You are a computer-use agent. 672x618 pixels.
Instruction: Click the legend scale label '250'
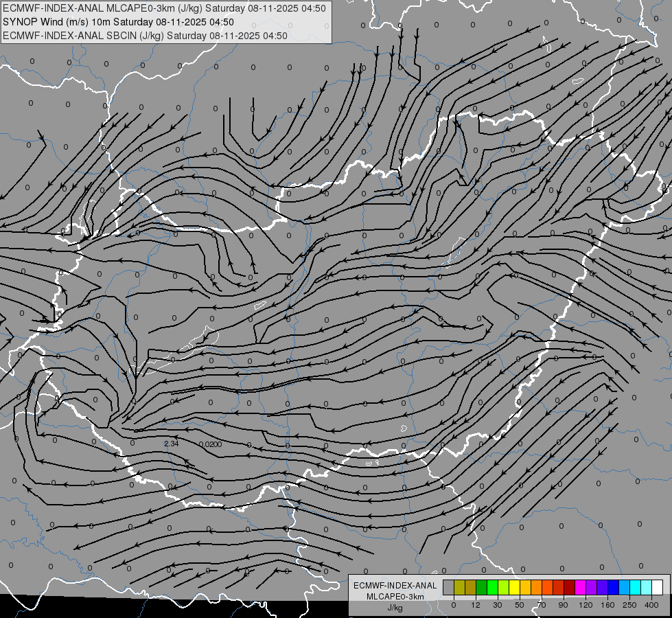click(x=629, y=605)
